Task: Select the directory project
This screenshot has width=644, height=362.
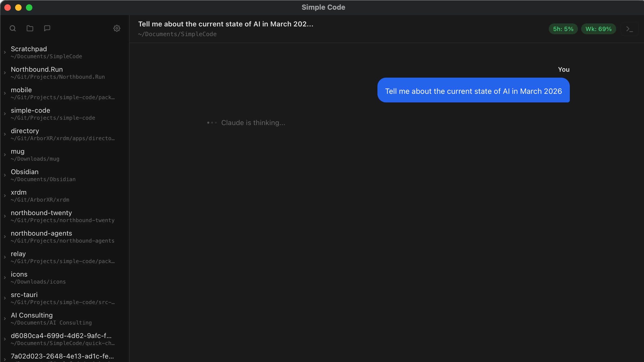Action: tap(64, 134)
